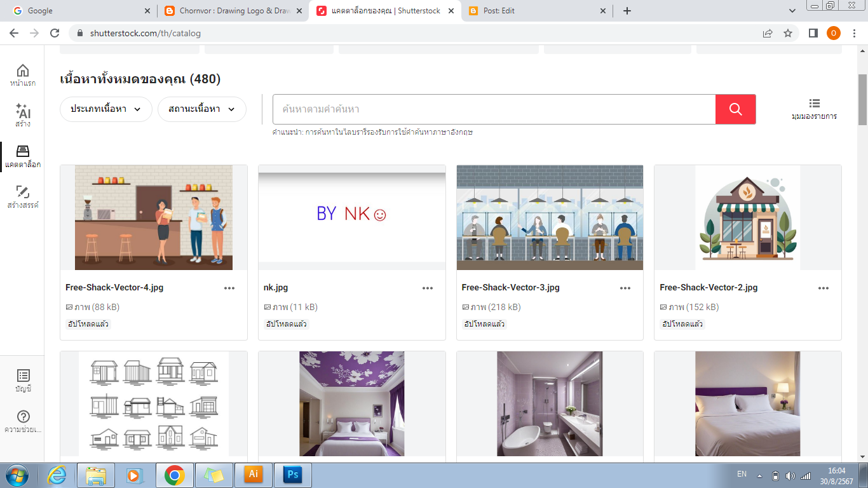The width and height of the screenshot is (868, 488).
Task: Open a new tab with plus icon
Action: point(627,11)
